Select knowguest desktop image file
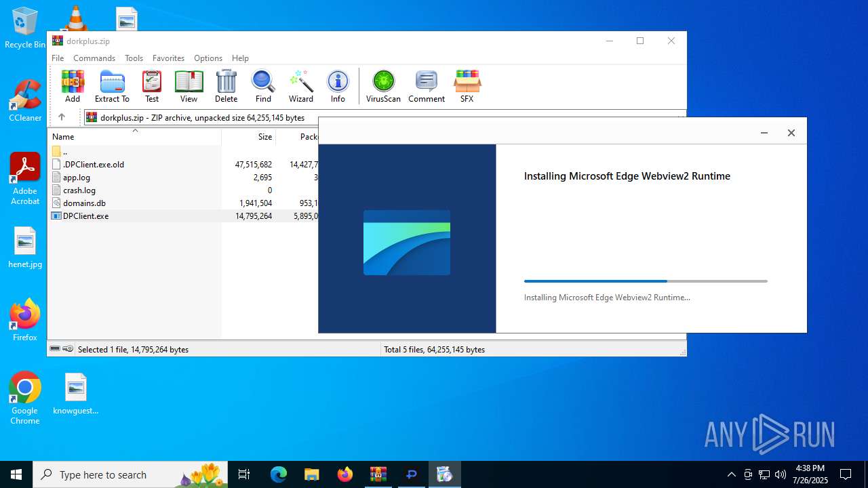Viewport: 868px width, 488px height. coord(76,394)
